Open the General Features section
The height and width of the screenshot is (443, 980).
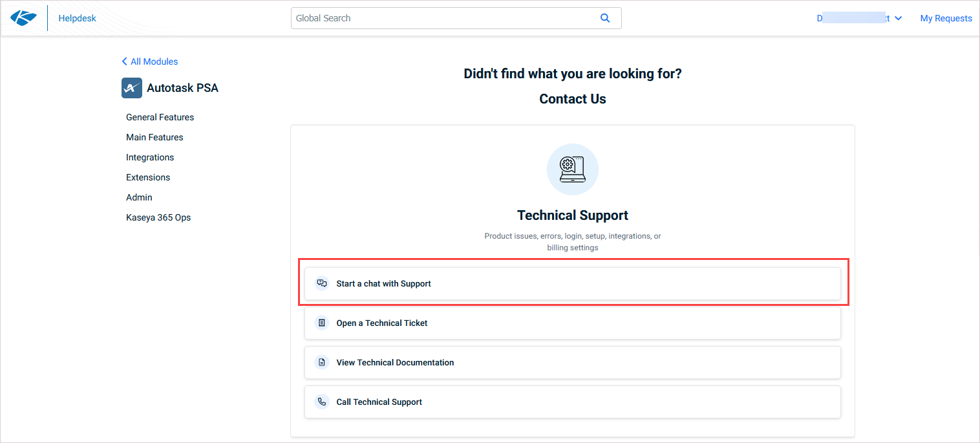tap(160, 117)
